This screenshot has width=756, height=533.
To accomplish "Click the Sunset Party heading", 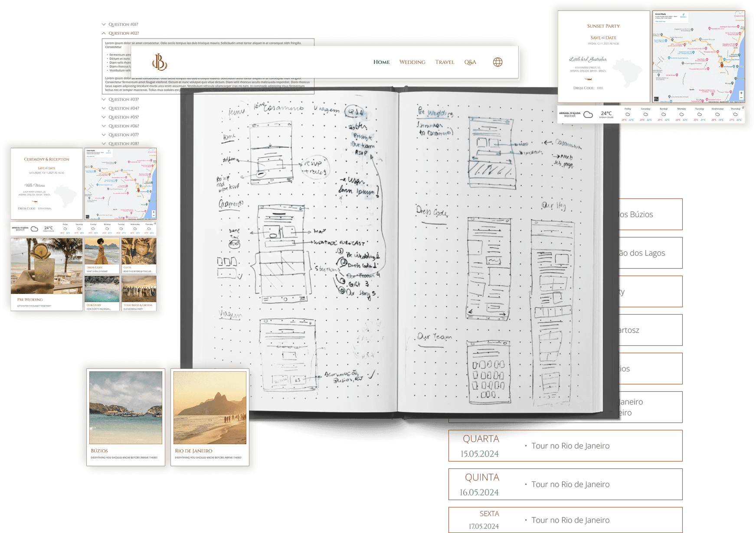I will click(603, 26).
